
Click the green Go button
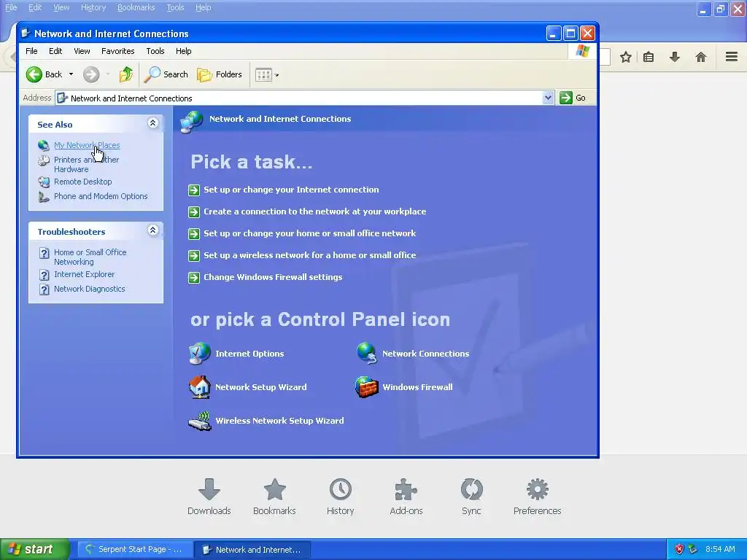(573, 98)
